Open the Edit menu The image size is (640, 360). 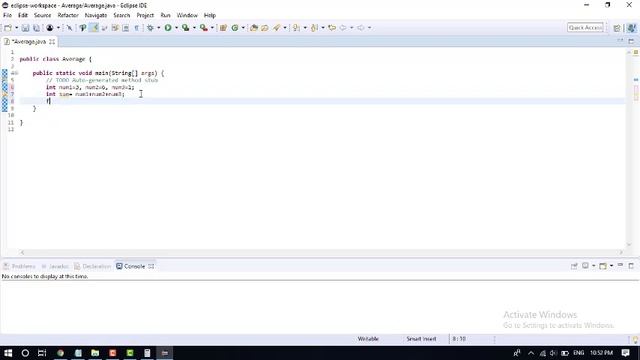[x=22, y=15]
